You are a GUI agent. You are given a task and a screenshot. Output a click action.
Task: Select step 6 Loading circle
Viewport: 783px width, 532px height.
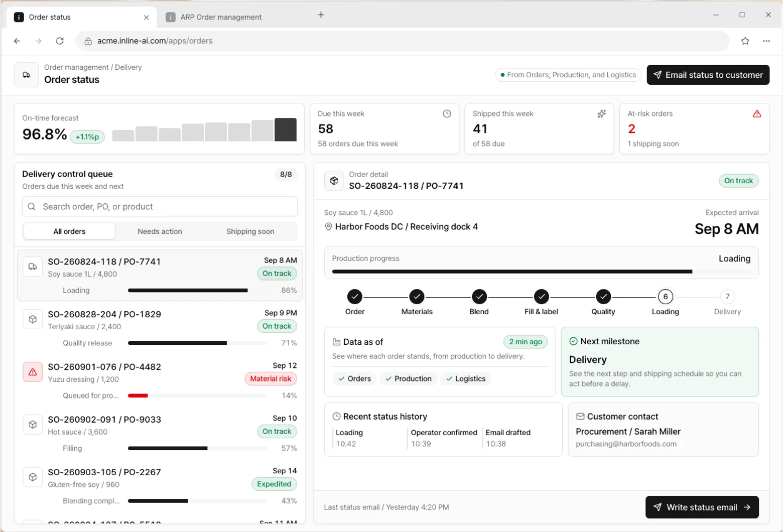coord(666,297)
